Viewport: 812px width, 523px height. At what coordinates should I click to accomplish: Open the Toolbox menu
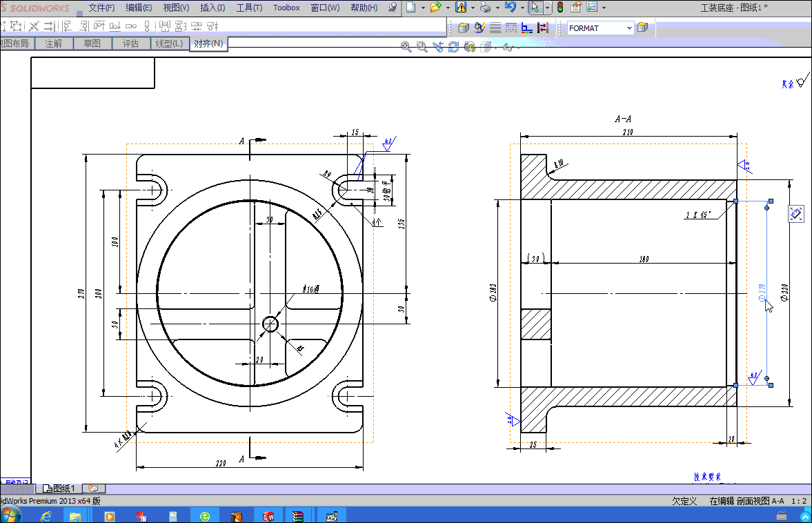(286, 8)
